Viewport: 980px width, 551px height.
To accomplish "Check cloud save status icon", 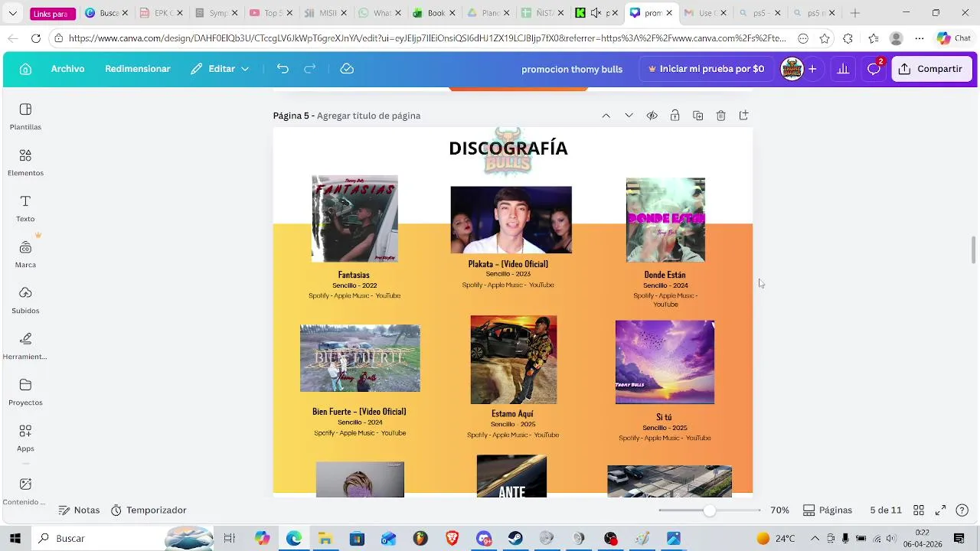I will click(x=347, y=69).
